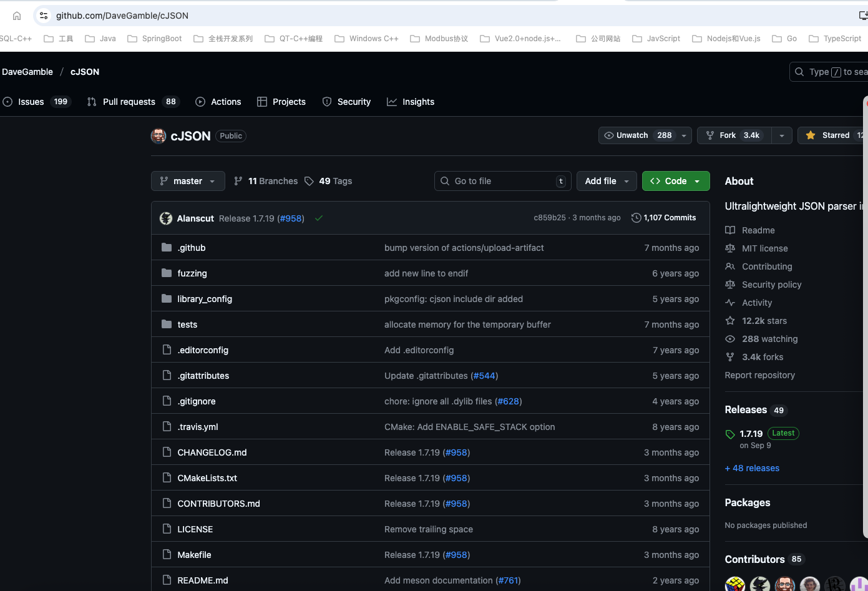Screen dimensions: 868x591
Task: Open linked pull request #761
Action: point(508,580)
